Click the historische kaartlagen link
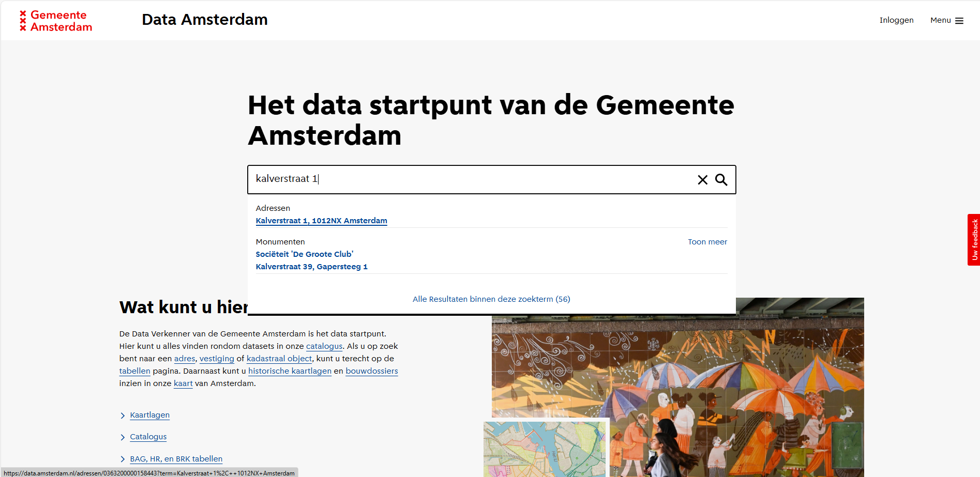The image size is (980, 477). point(290,371)
